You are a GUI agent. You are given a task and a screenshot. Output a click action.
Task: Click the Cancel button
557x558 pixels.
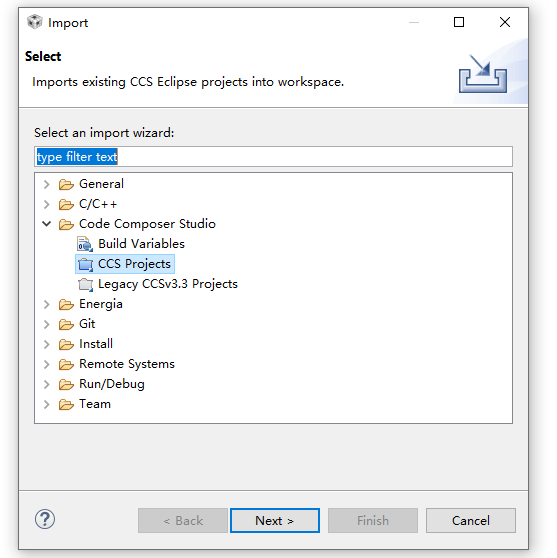pyautogui.click(x=471, y=521)
